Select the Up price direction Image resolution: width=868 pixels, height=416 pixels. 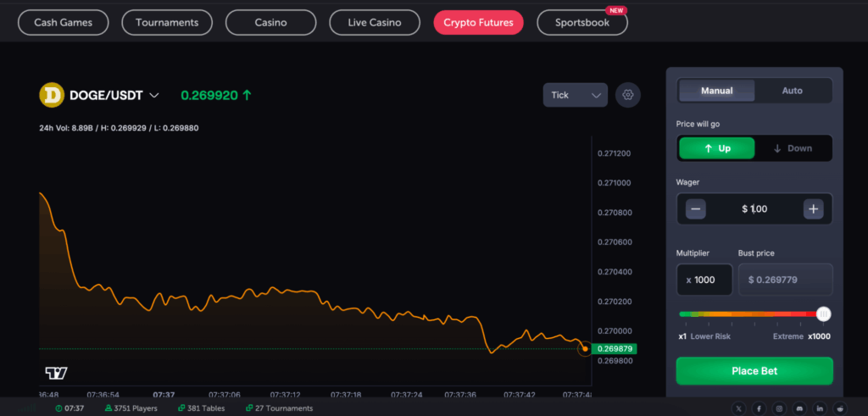717,148
